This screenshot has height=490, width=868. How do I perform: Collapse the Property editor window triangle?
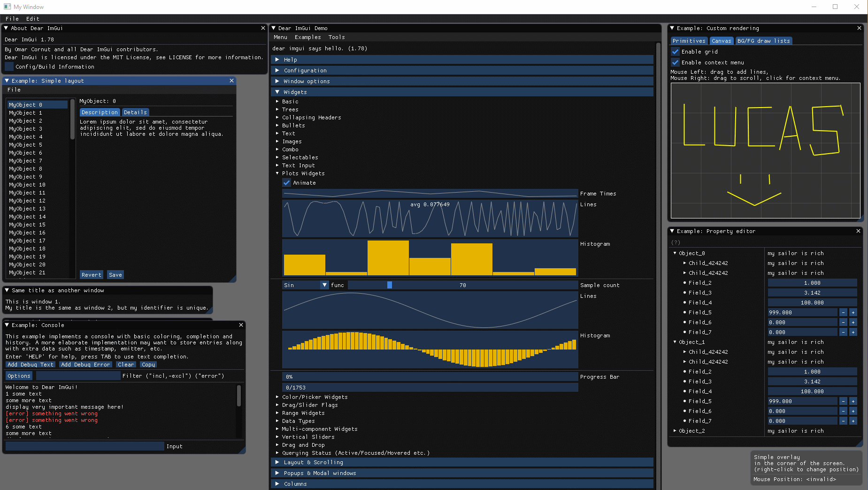coord(672,231)
